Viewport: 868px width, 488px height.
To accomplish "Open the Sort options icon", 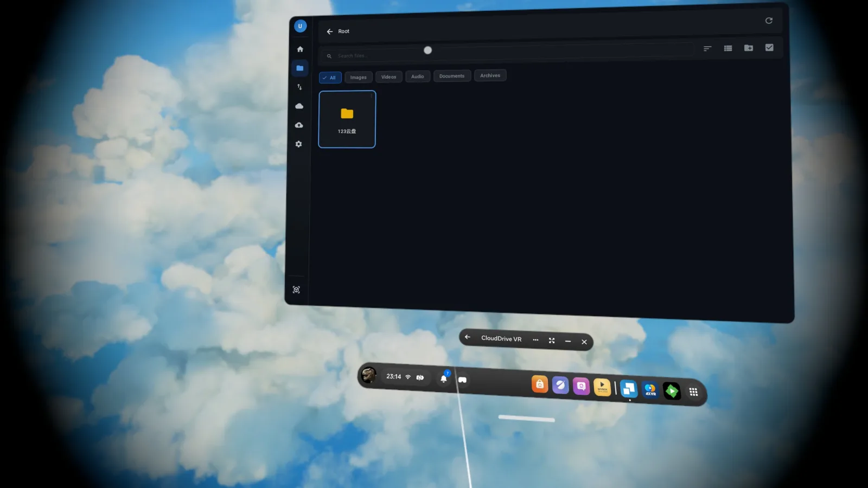I will [707, 48].
